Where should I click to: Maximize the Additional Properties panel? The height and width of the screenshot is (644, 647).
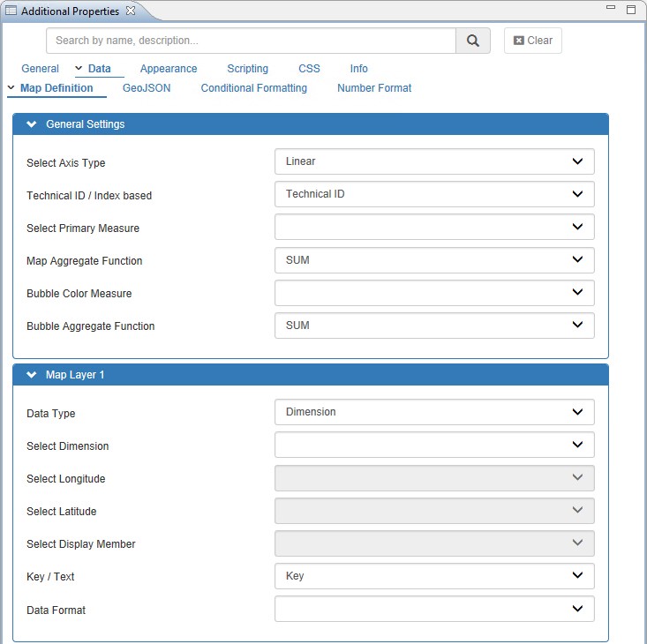click(x=631, y=9)
